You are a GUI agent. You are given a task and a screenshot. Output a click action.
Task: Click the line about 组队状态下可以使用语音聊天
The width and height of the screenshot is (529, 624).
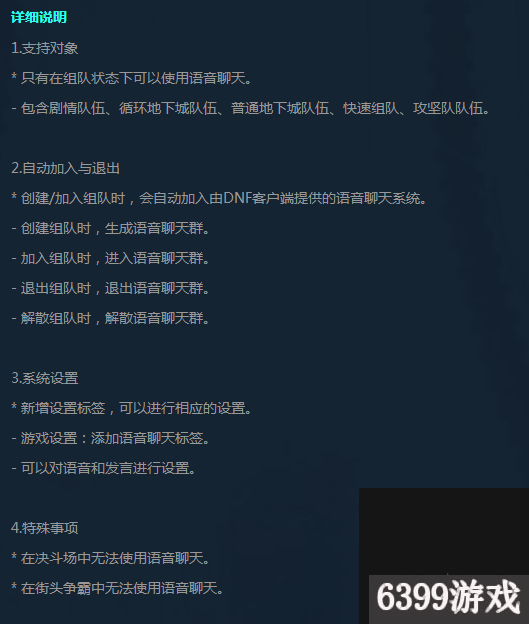click(132, 78)
